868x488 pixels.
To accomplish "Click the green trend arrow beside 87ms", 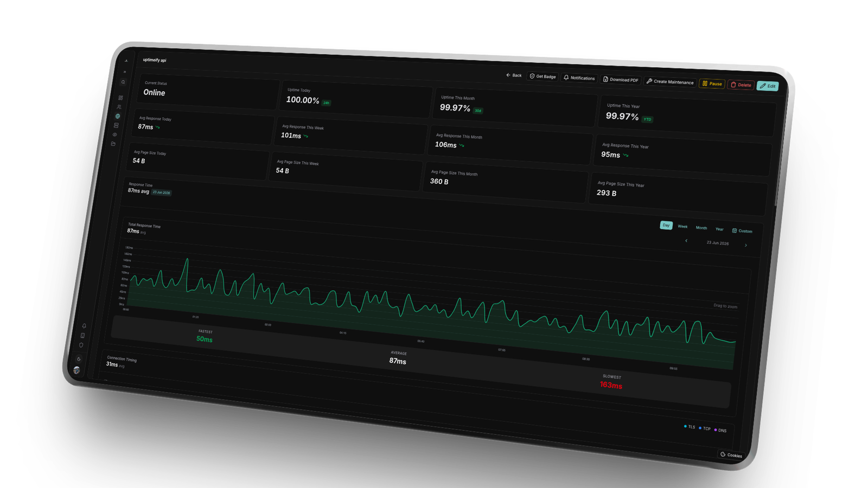I will (x=158, y=127).
